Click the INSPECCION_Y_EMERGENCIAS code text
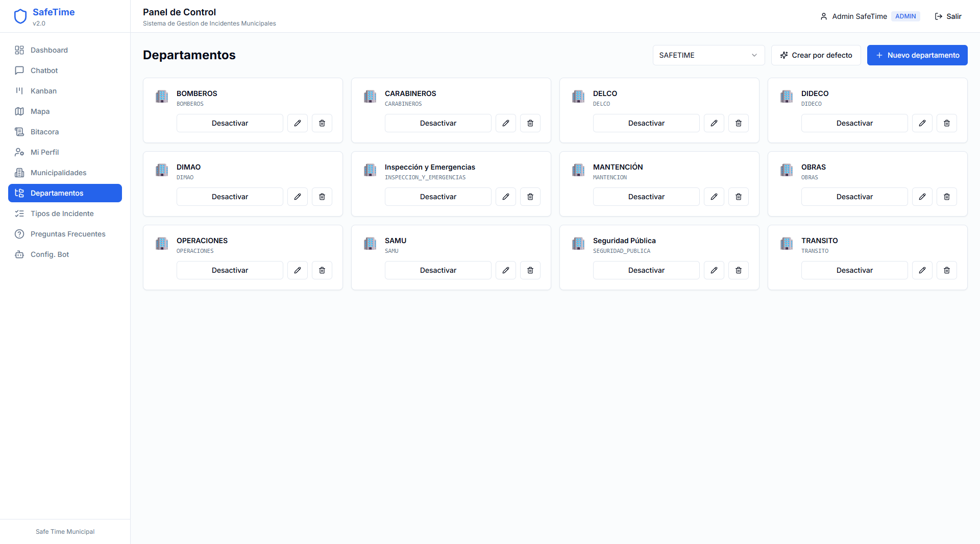The height and width of the screenshot is (544, 980). click(425, 178)
